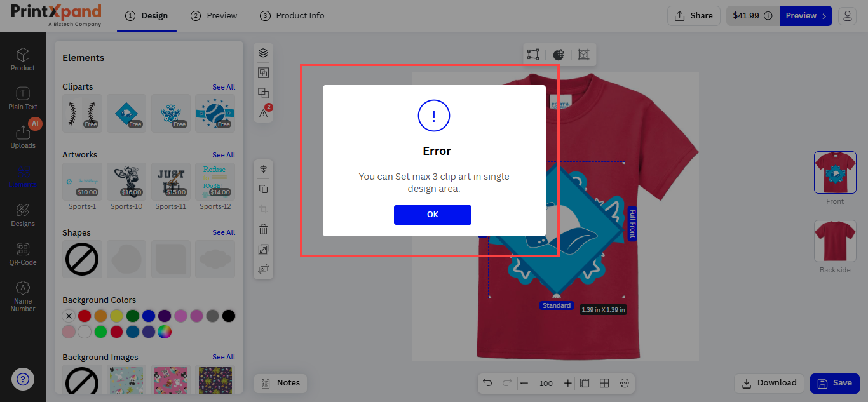Toggle the grid view icon
This screenshot has width=868, height=402.
tap(604, 383)
